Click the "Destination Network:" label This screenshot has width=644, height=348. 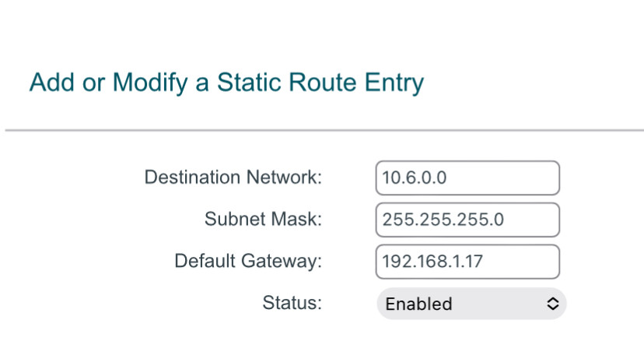[233, 178]
